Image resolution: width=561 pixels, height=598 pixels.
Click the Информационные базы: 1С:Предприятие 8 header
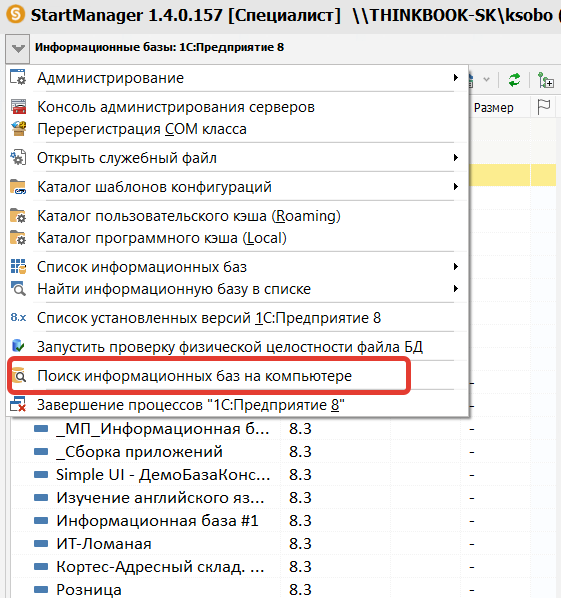pos(159,47)
